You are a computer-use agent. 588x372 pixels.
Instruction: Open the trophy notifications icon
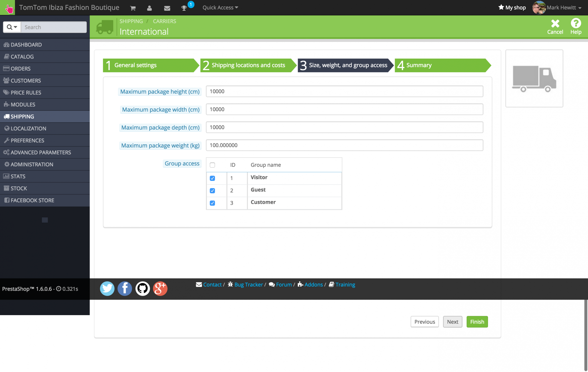[x=184, y=8]
